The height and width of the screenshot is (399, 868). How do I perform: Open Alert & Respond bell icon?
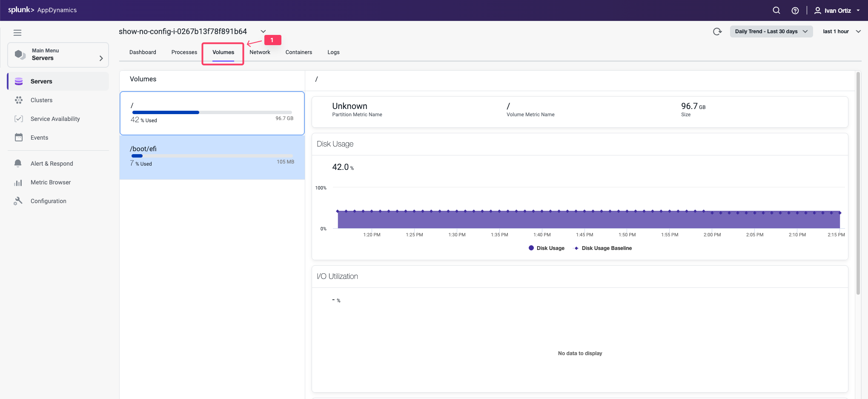point(17,164)
